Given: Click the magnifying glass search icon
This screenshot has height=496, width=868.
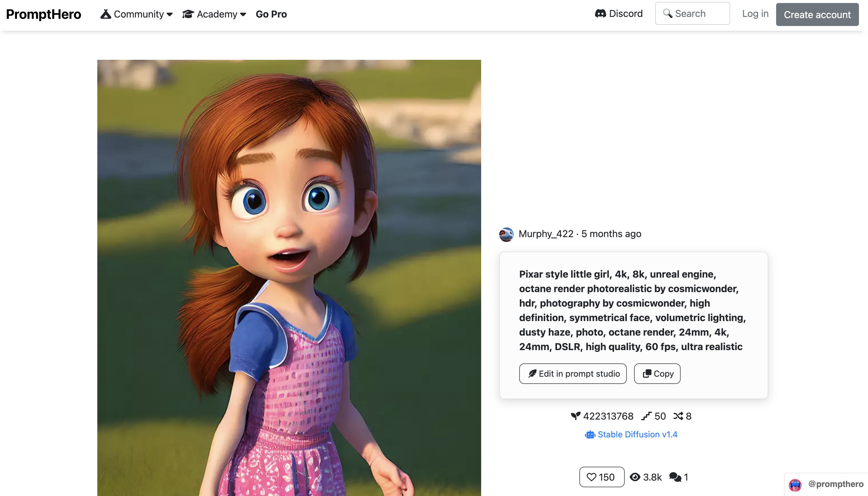Looking at the screenshot, I should 667,14.
